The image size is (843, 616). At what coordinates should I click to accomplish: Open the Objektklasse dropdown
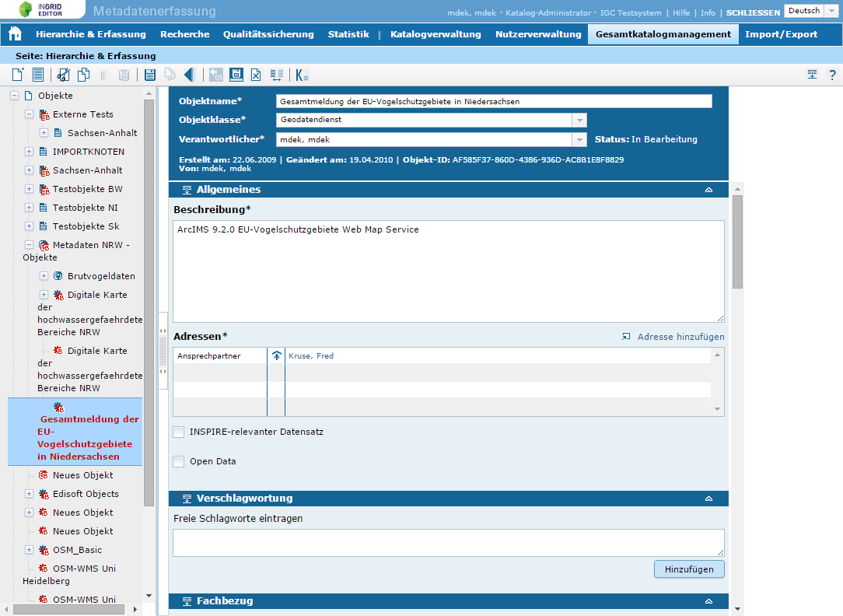579,121
